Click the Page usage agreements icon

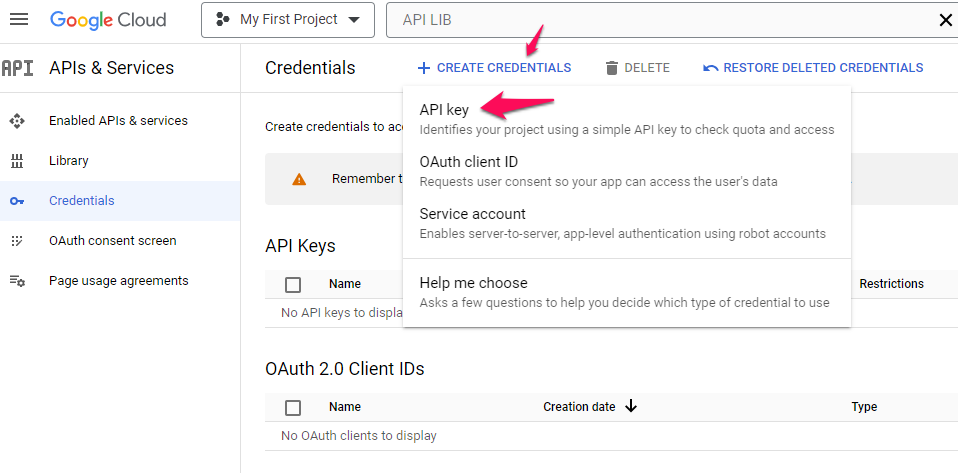tap(17, 281)
